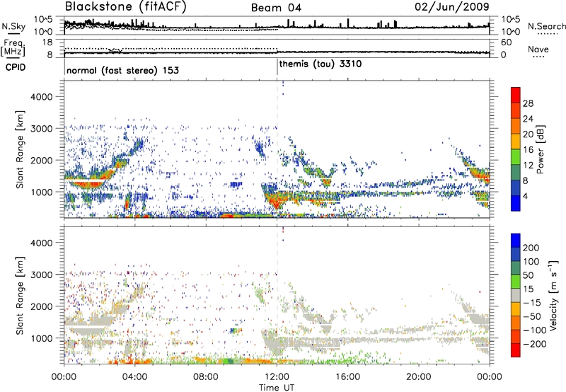The image size is (566, 392).
Task: Click the Nave legend label
Action: pos(538,50)
